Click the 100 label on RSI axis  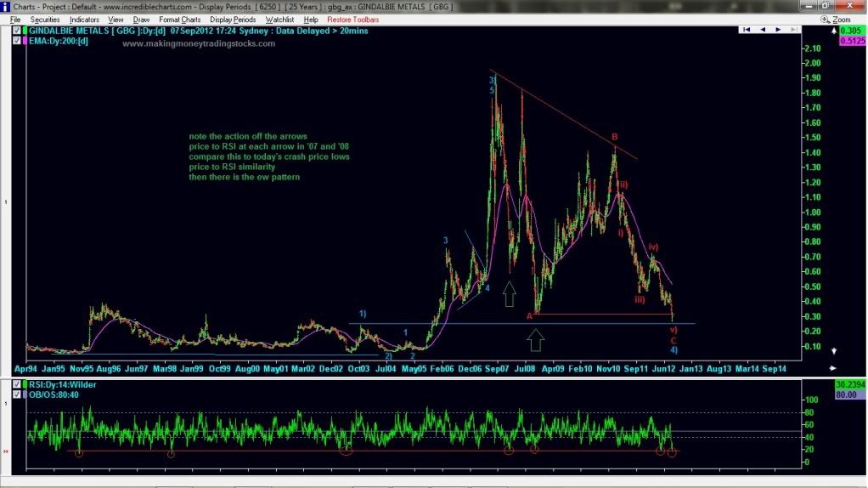(812, 400)
